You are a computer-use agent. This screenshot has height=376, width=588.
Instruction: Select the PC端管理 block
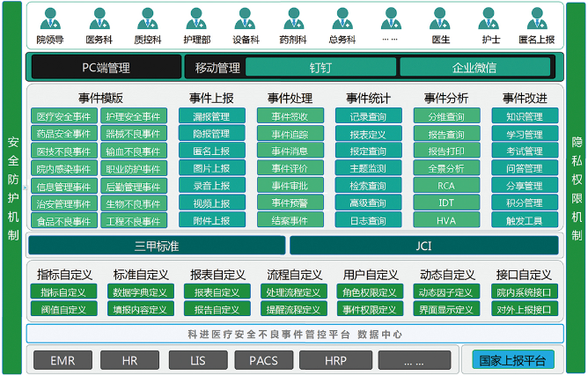[107, 68]
